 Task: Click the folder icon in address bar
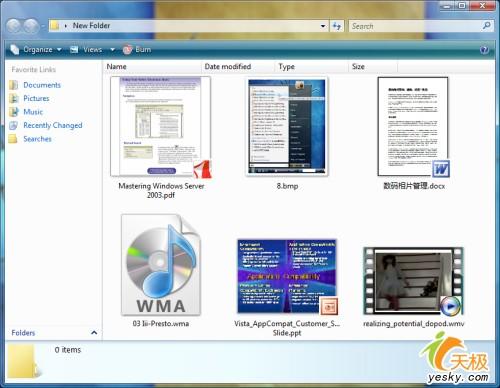pyautogui.click(x=54, y=26)
